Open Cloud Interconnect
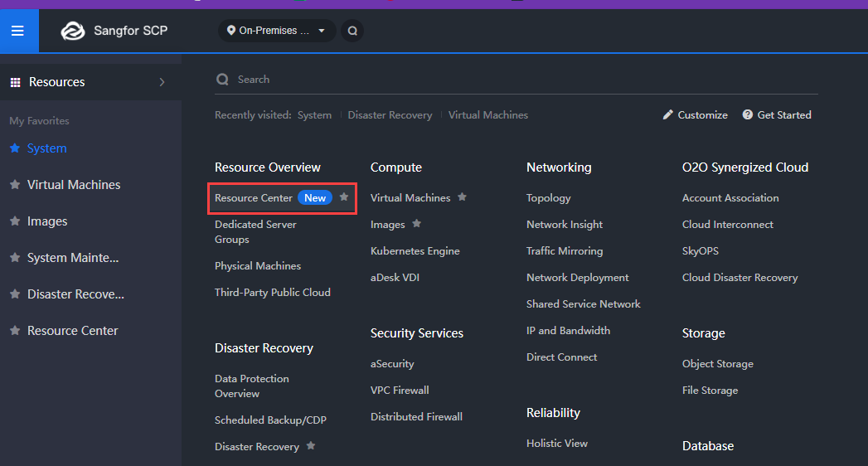Viewport: 868px width, 466px height. (x=727, y=225)
